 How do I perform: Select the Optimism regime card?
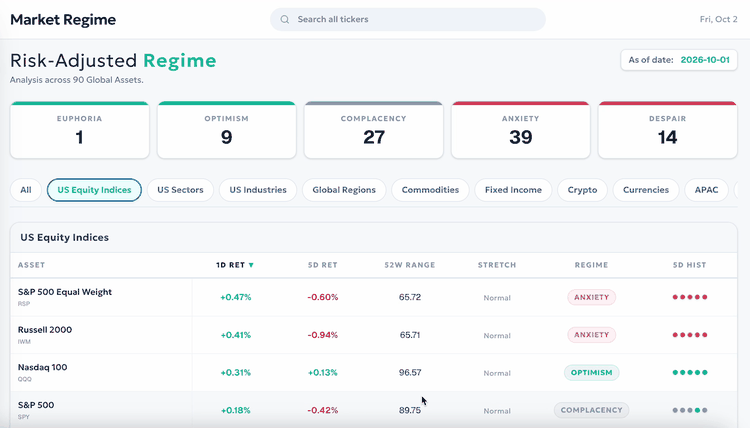point(227,130)
